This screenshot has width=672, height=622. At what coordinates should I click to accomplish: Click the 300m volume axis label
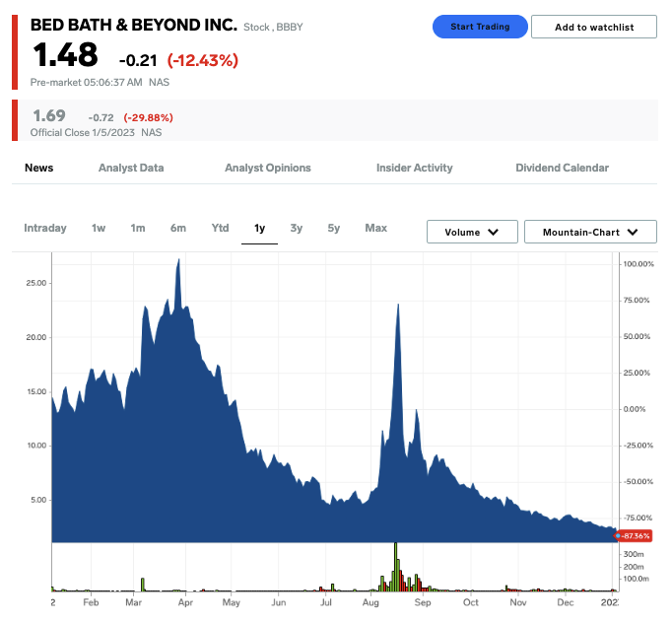coord(634,554)
